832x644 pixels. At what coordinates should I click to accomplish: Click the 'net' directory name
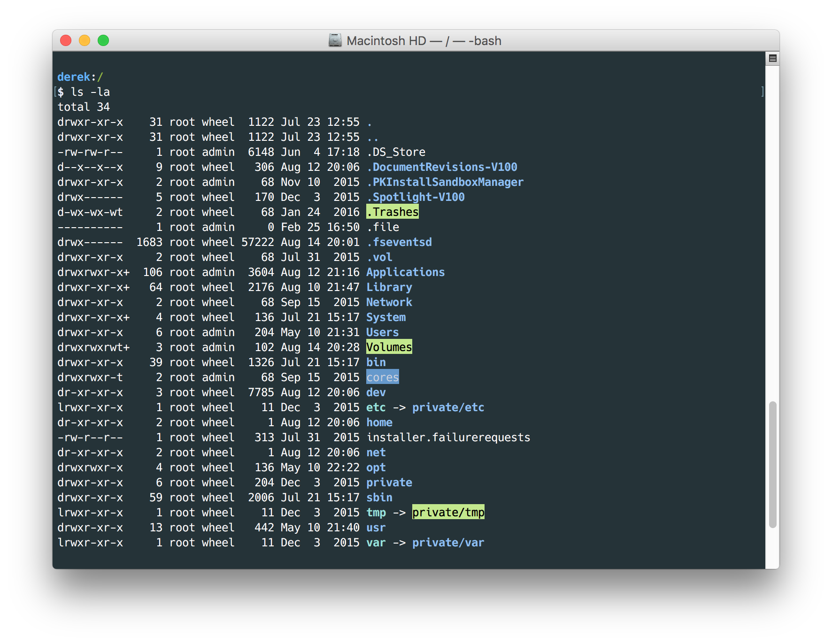click(x=376, y=452)
